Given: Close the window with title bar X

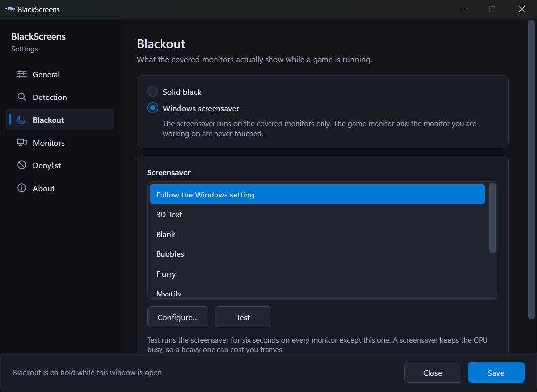Looking at the screenshot, I should point(521,9).
